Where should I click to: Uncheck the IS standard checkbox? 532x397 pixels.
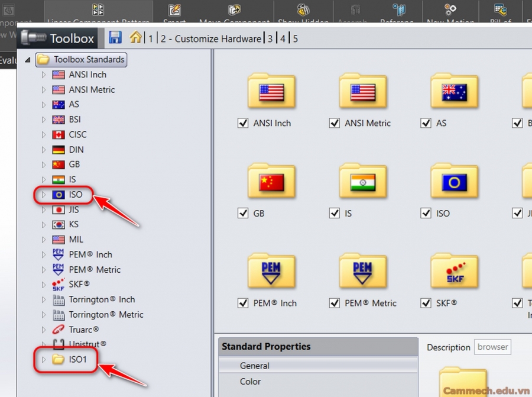tap(334, 213)
